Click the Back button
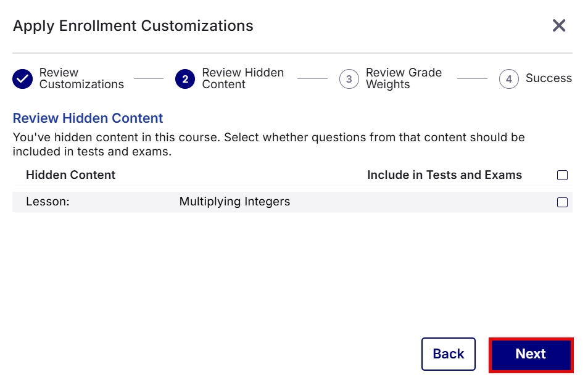Screen dimensions: 588x380 coord(449,353)
